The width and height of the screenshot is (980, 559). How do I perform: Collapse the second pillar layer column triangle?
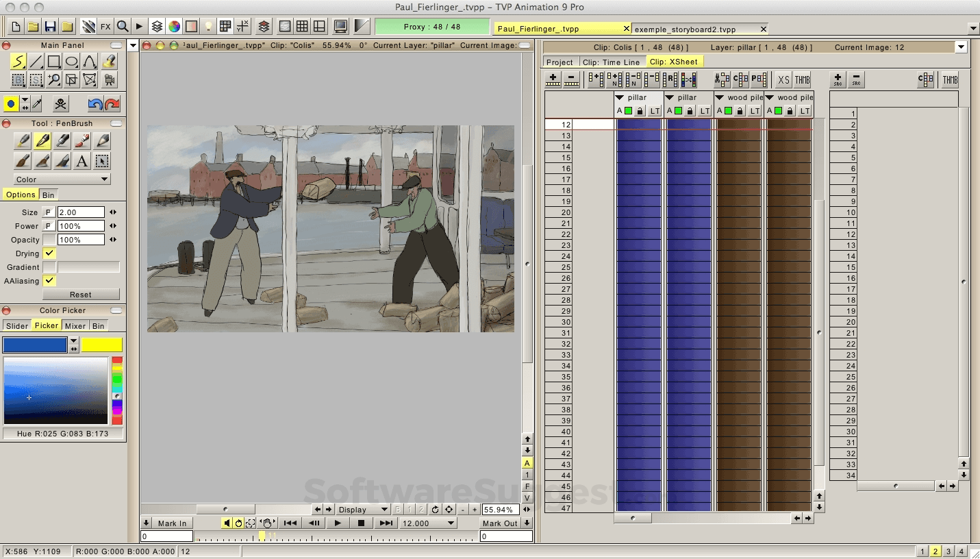670,97
